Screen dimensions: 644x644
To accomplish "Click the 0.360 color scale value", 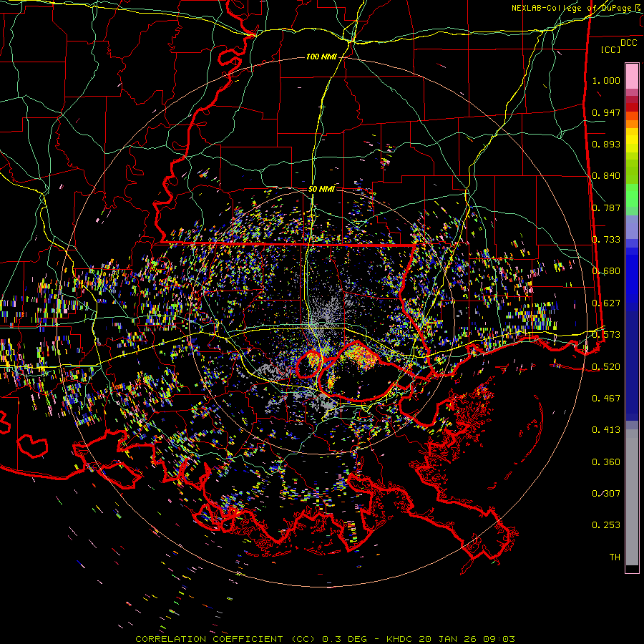I will point(606,462).
